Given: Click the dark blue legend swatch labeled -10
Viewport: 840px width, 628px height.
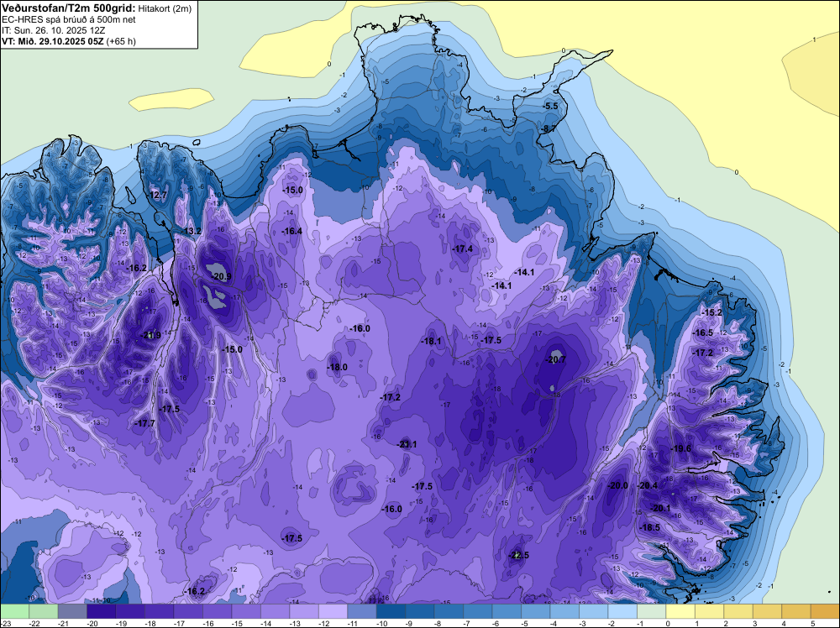Looking at the screenshot, I should (391, 611).
